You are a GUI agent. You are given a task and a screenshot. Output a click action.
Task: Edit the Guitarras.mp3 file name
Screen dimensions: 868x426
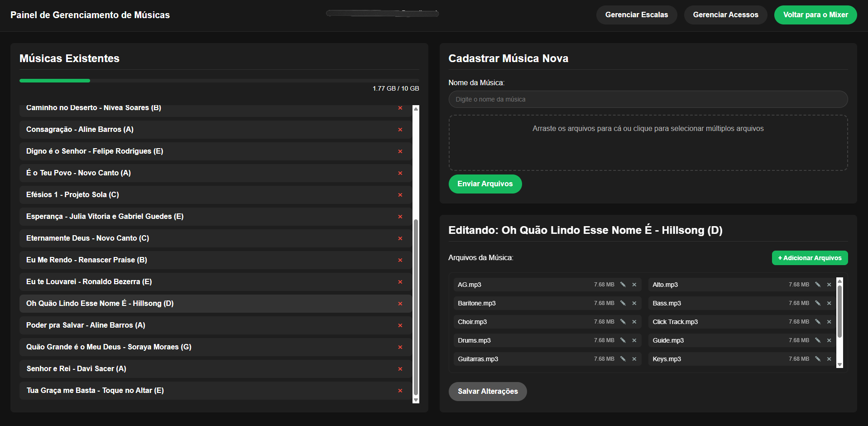point(623,359)
